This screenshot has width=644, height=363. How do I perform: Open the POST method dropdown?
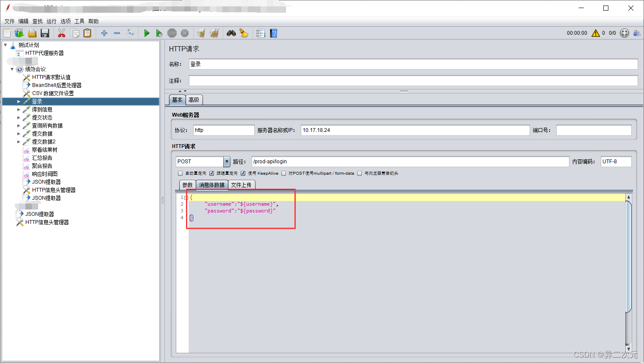tap(227, 162)
